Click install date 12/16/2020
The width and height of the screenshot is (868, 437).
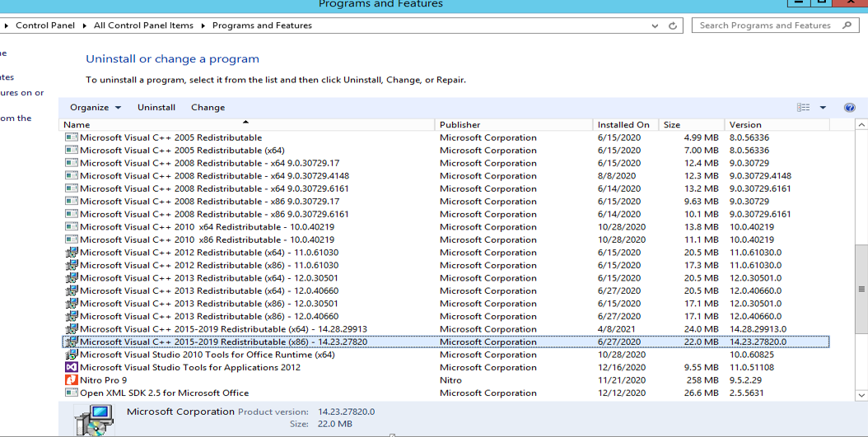point(622,367)
